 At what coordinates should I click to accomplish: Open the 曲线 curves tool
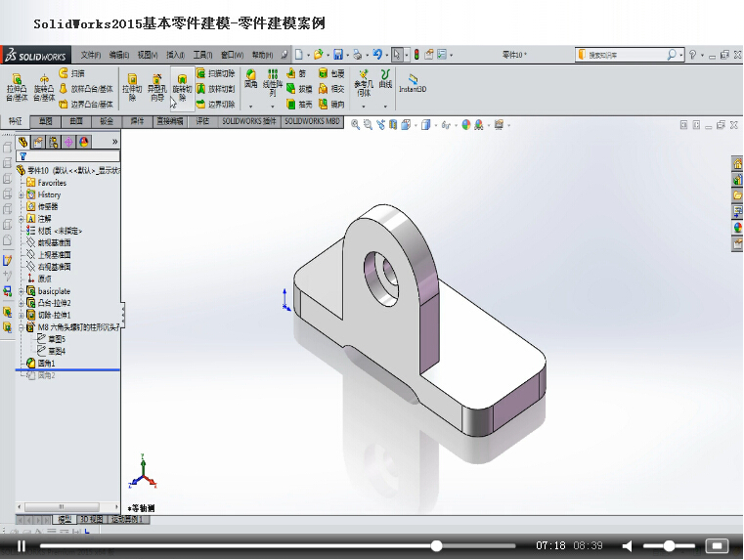(385, 79)
